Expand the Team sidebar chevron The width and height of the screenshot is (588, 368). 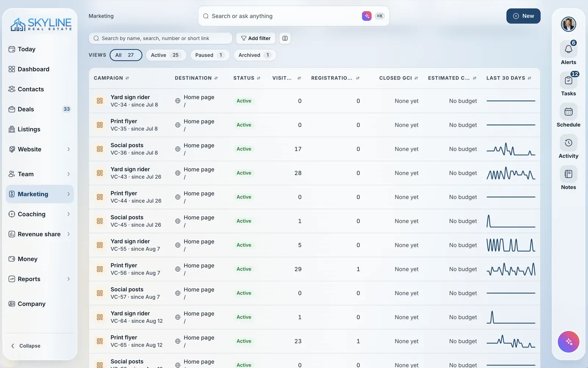(68, 174)
